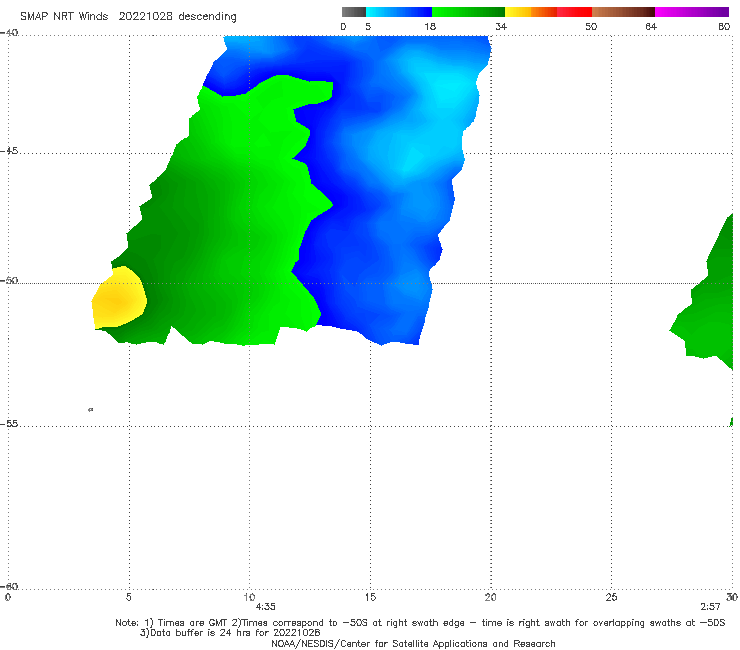Click the 'NOAA/NESDIS/Center for Satellite Applications and Research' credit
Screen dimensions: 740x650
click(413, 643)
